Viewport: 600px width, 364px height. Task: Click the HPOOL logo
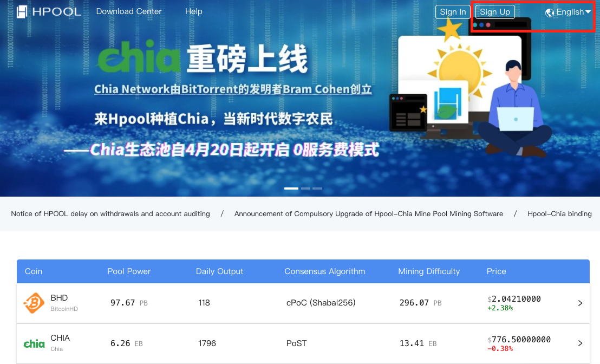[49, 11]
